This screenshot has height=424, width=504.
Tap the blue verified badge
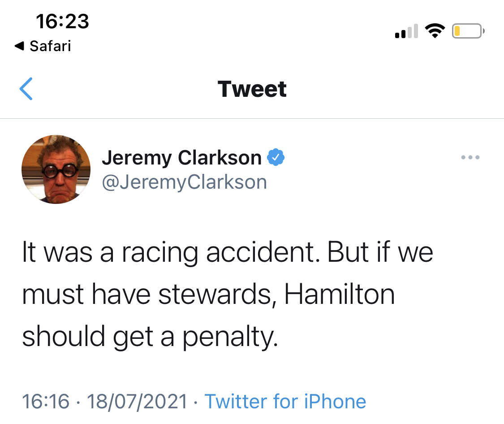click(x=276, y=157)
